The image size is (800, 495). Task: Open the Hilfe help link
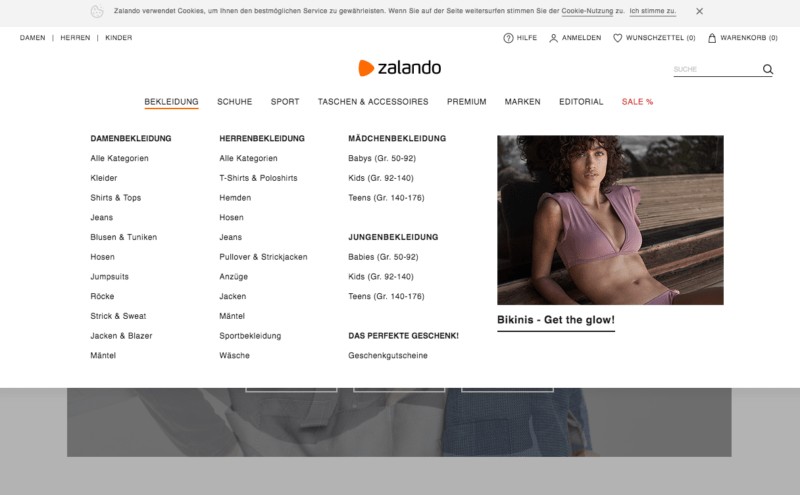pyautogui.click(x=527, y=38)
